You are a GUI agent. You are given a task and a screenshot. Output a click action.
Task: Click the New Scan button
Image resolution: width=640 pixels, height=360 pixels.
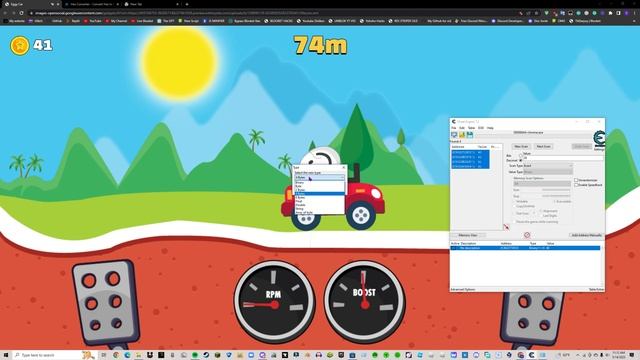coord(521,146)
